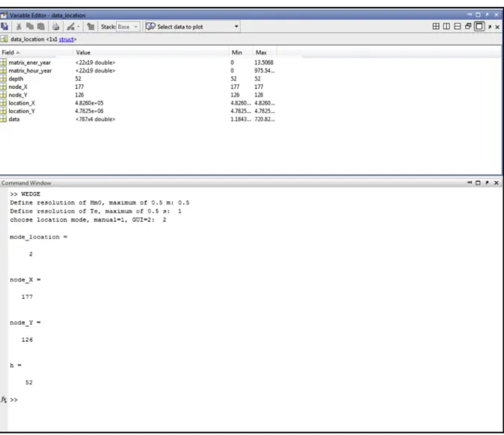Select the data field row
This screenshot has height=435, width=504.
point(138,119)
